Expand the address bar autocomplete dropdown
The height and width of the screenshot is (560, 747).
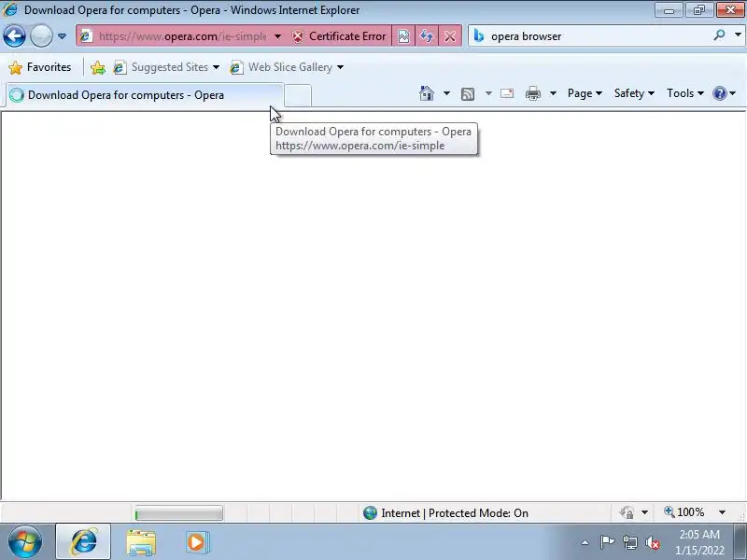click(x=277, y=36)
